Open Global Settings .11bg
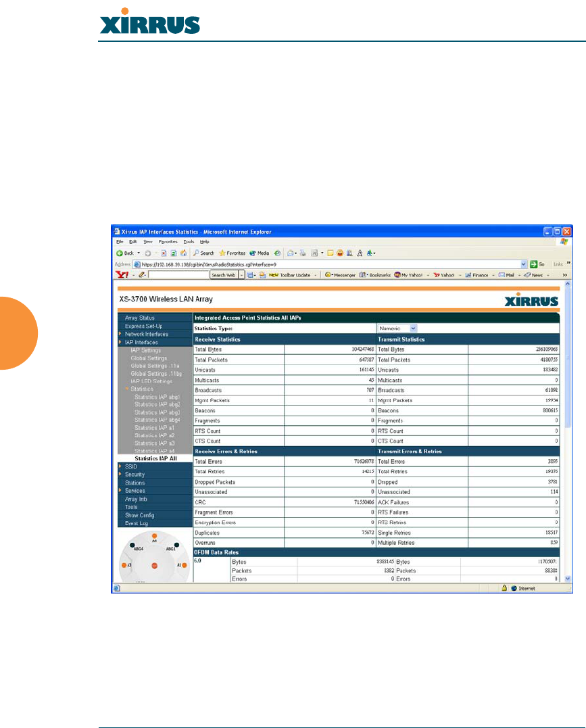586x728 pixels. click(x=156, y=374)
